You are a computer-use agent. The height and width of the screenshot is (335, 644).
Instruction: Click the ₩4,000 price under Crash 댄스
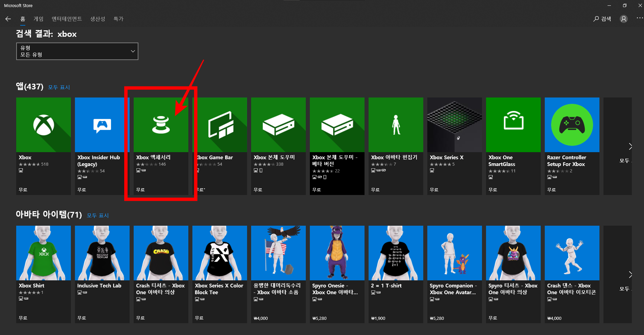tap(554, 318)
